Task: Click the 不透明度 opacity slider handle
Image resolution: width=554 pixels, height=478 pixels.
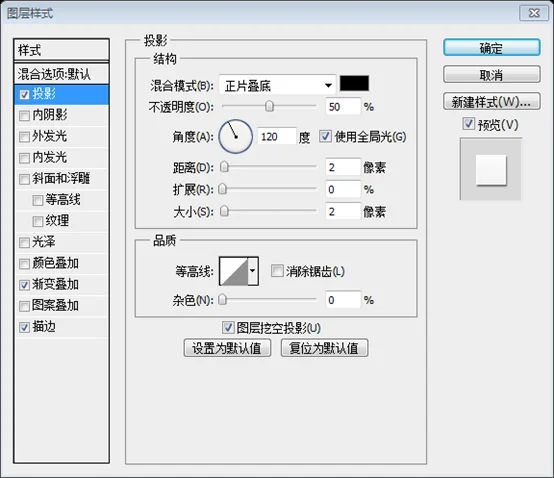Action: point(269,106)
